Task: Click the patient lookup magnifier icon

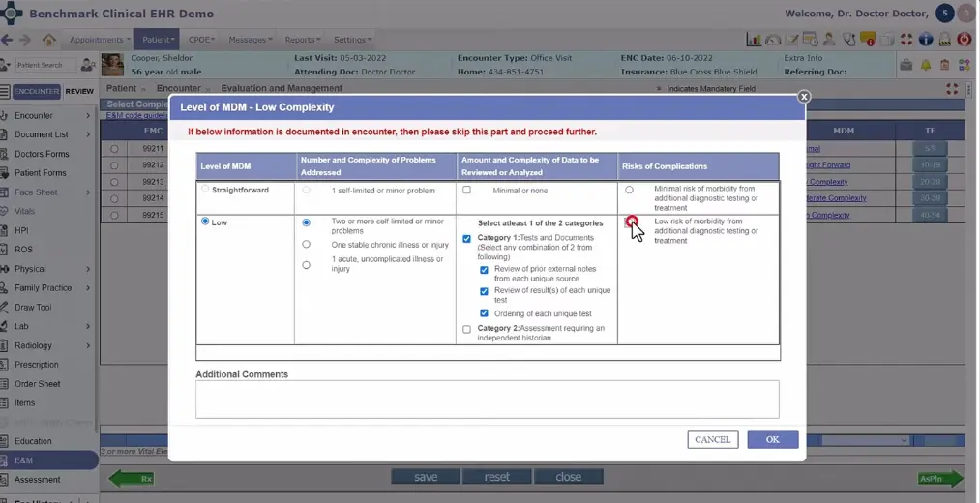Action: pos(88,65)
